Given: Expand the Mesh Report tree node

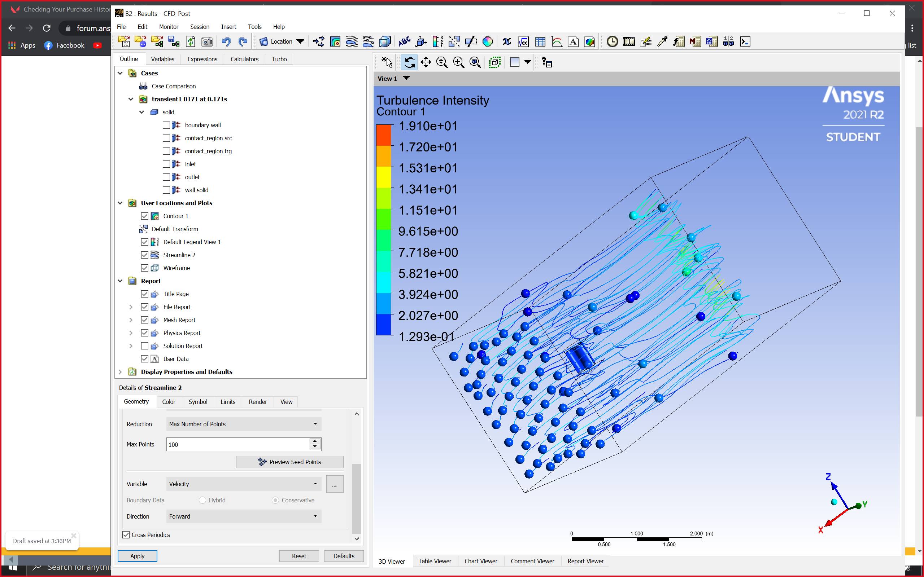Looking at the screenshot, I should [x=131, y=320].
